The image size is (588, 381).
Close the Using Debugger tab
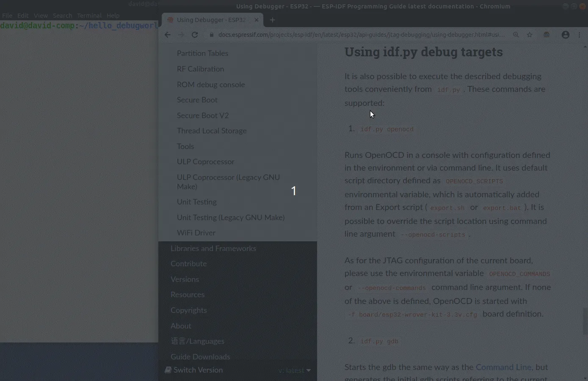(x=257, y=20)
